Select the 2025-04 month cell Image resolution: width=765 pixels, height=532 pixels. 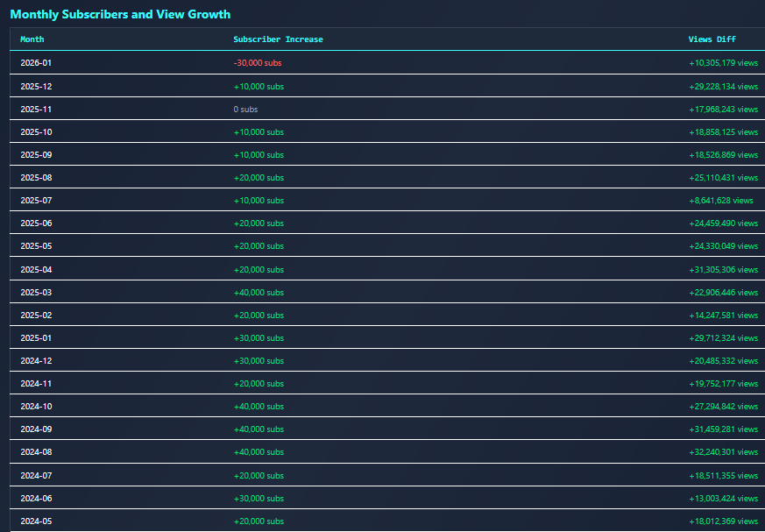(x=36, y=269)
